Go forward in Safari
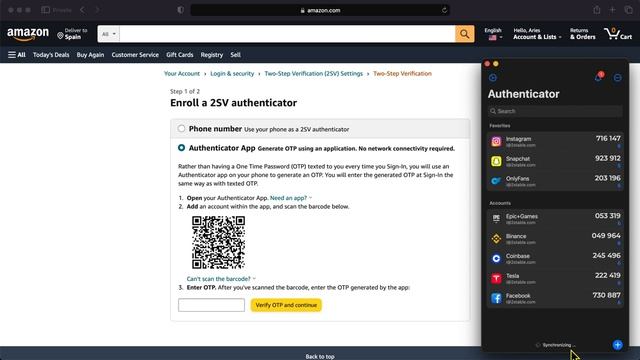The image size is (640, 360). [97, 10]
